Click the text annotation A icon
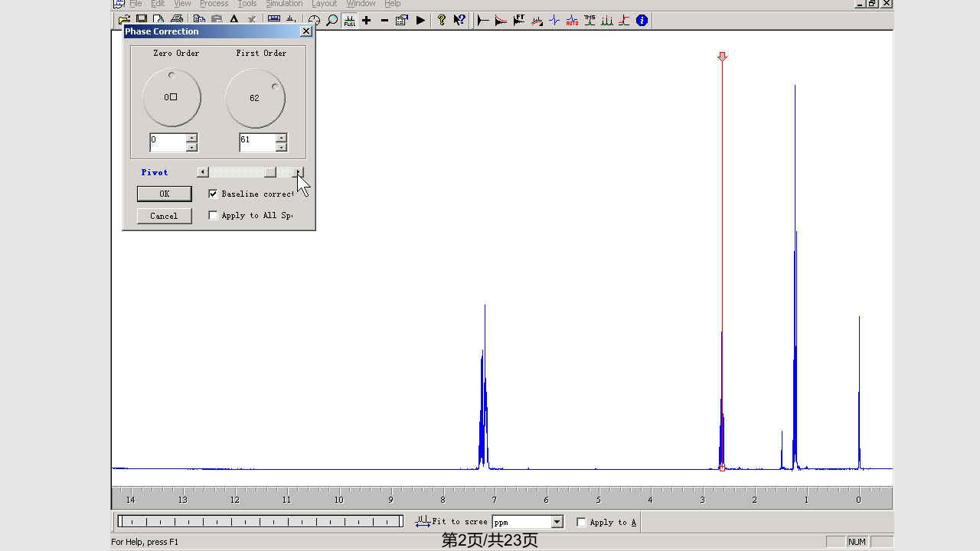Image resolution: width=980 pixels, height=551 pixels. pos(234,20)
